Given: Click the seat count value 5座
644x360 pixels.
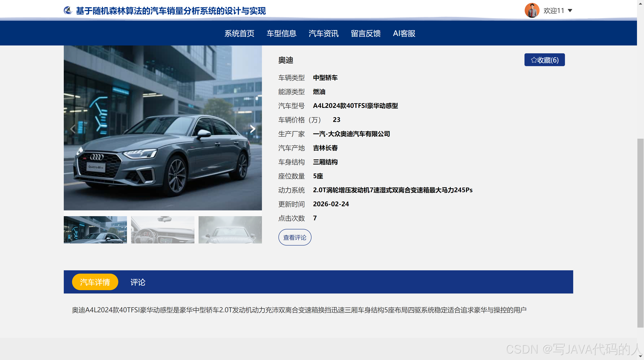Looking at the screenshot, I should point(318,176).
